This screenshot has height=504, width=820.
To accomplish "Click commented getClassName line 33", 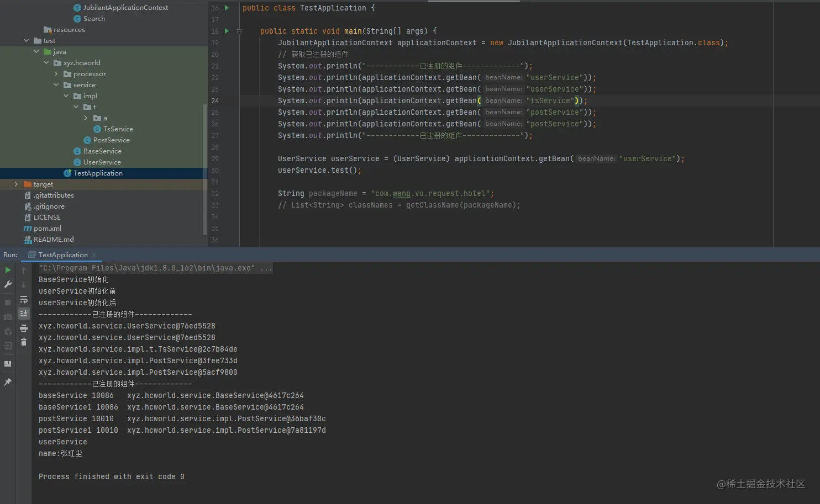I will tap(399, 205).
